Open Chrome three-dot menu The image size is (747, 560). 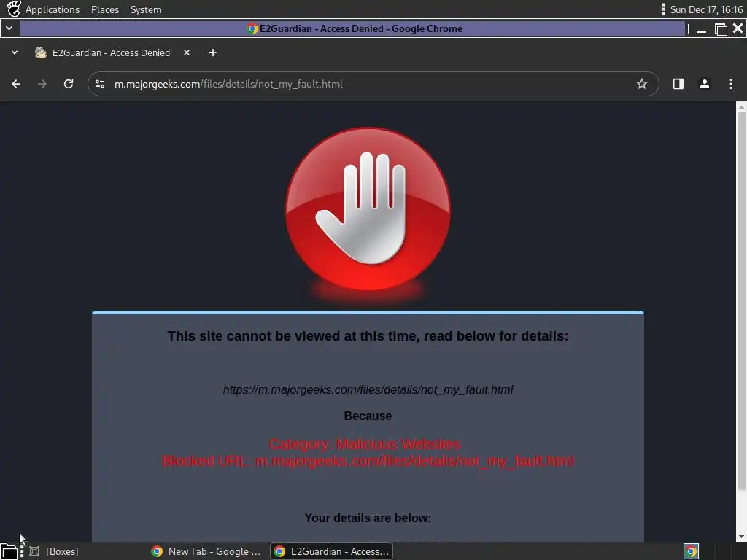pyautogui.click(x=731, y=84)
